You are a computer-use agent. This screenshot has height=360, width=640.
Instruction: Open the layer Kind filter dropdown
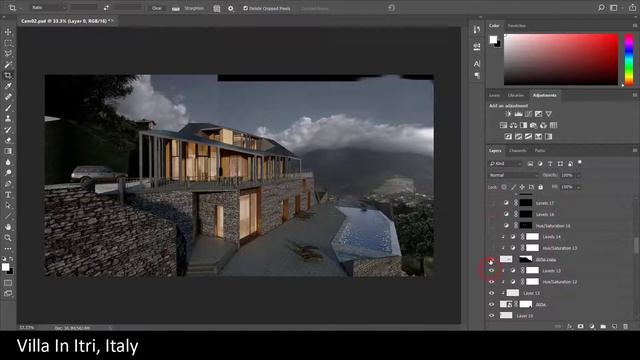(505, 164)
